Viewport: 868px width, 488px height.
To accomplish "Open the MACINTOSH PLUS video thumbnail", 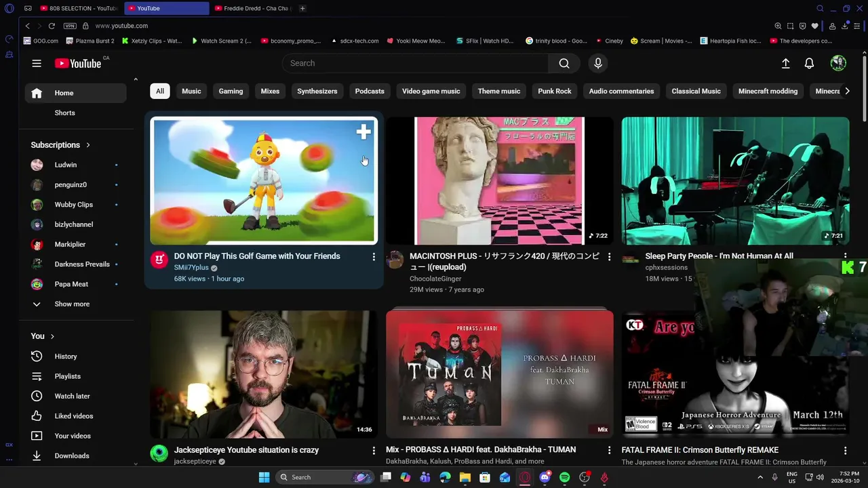I will 500,181.
